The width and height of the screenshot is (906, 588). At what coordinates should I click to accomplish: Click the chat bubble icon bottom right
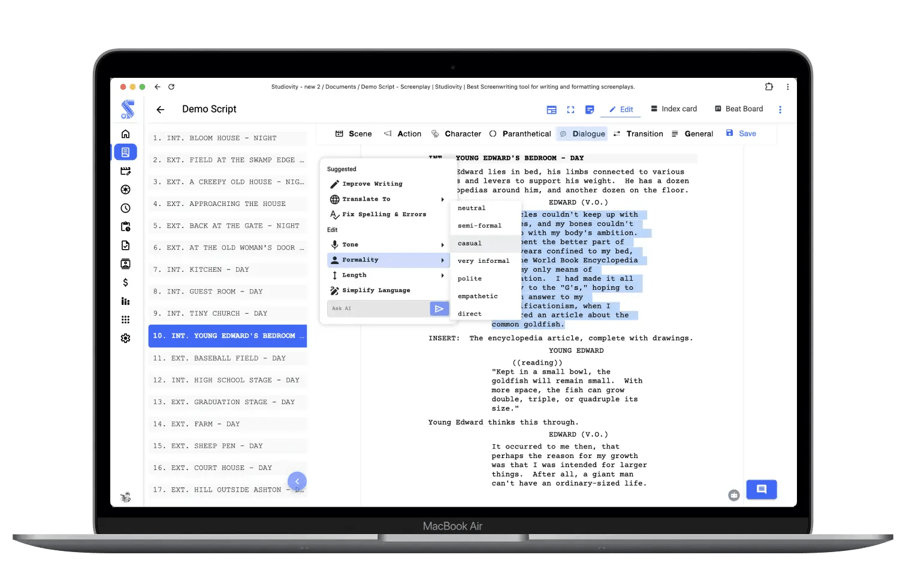click(x=761, y=489)
